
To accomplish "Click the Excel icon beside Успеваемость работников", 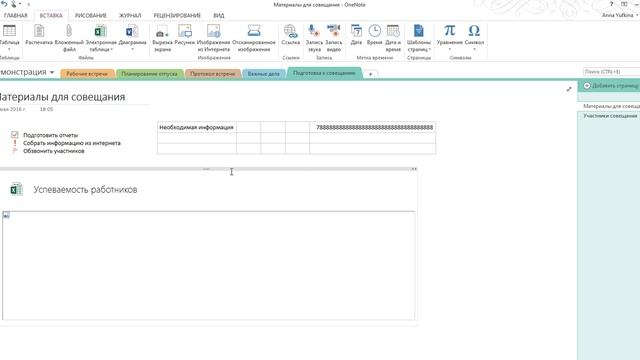I will 16,189.
